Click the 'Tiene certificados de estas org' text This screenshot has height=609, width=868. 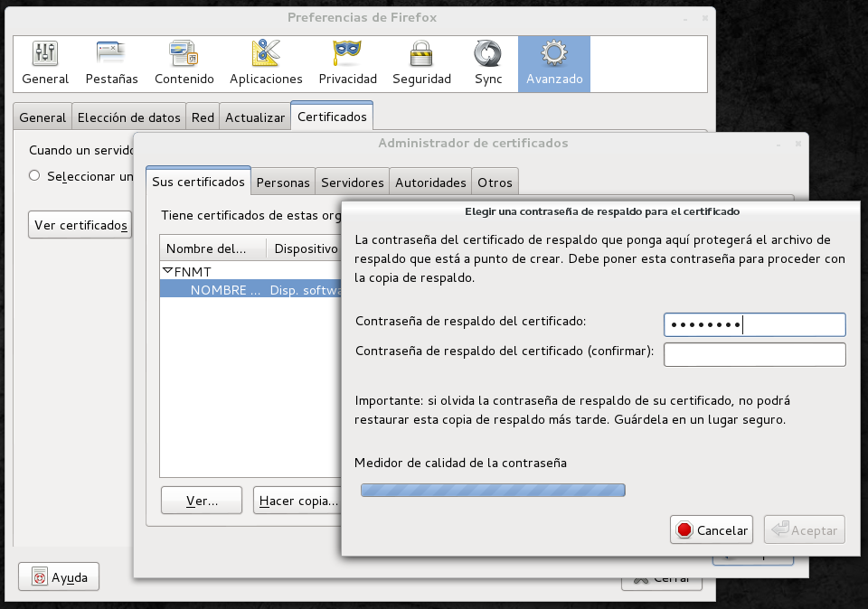(x=251, y=215)
